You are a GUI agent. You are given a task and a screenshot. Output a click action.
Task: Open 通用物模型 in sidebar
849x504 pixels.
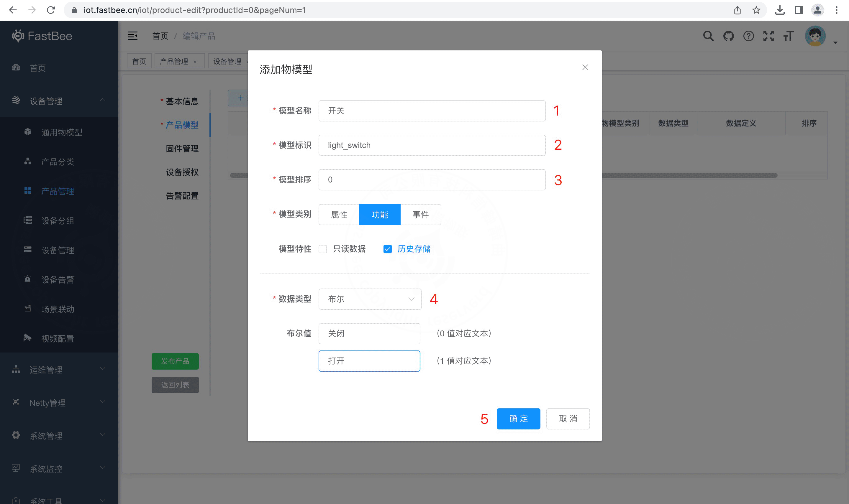(59, 132)
